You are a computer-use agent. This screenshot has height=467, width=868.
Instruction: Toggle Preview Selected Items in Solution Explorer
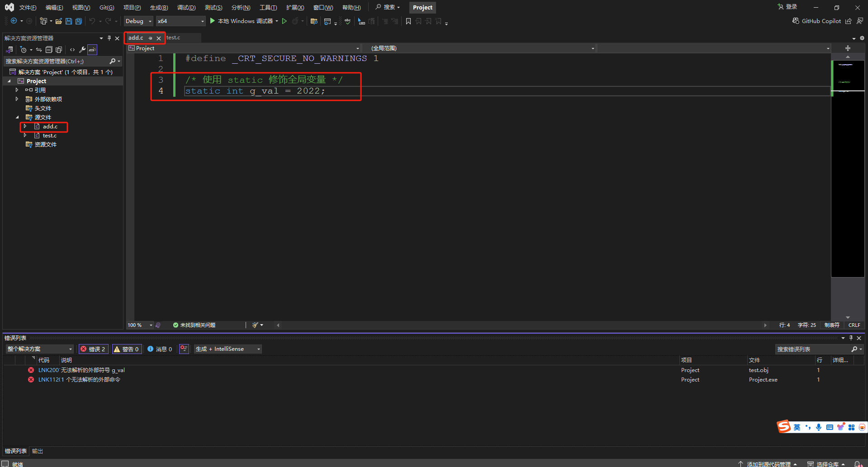92,50
